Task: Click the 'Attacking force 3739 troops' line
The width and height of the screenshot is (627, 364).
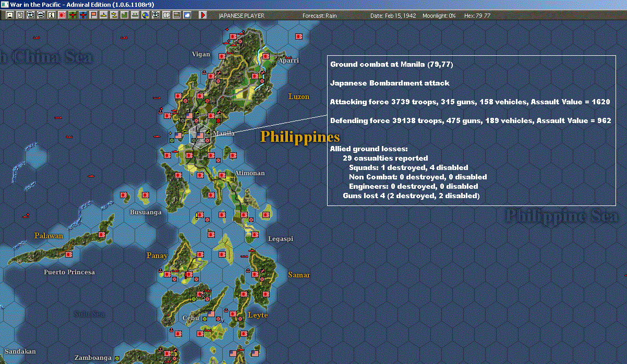Action: point(470,102)
